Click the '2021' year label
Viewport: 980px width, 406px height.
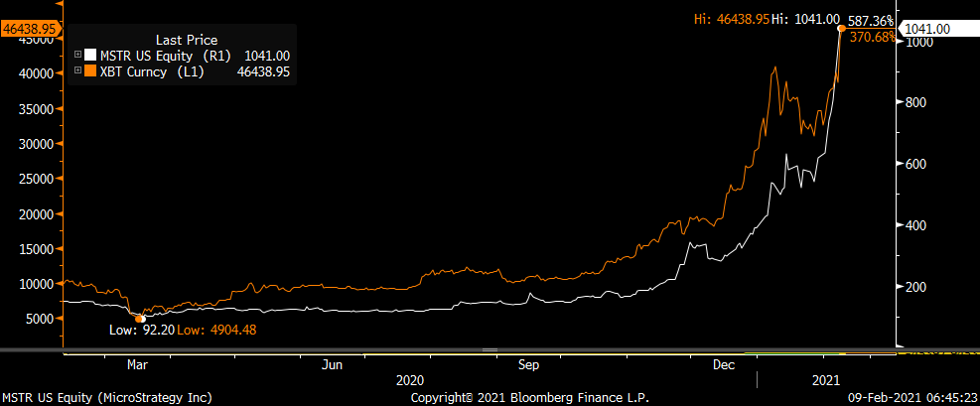826,380
